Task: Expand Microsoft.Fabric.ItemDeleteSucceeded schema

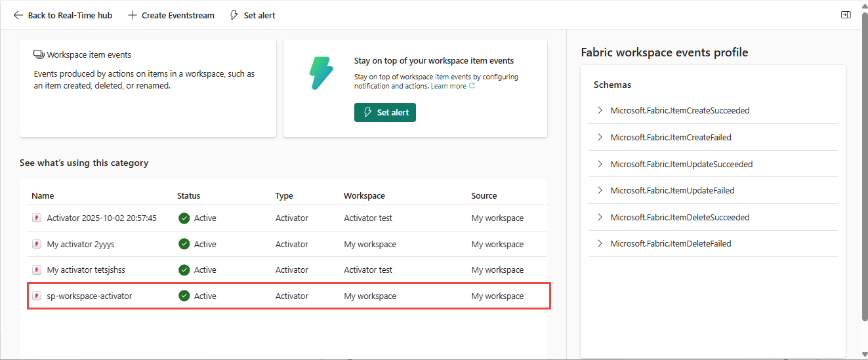Action: coord(600,217)
